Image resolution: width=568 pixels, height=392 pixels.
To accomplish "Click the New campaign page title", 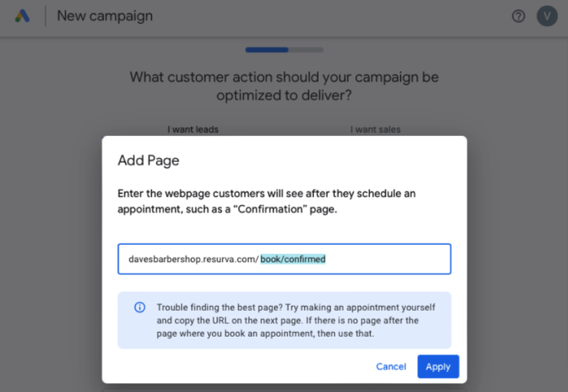I will click(105, 16).
